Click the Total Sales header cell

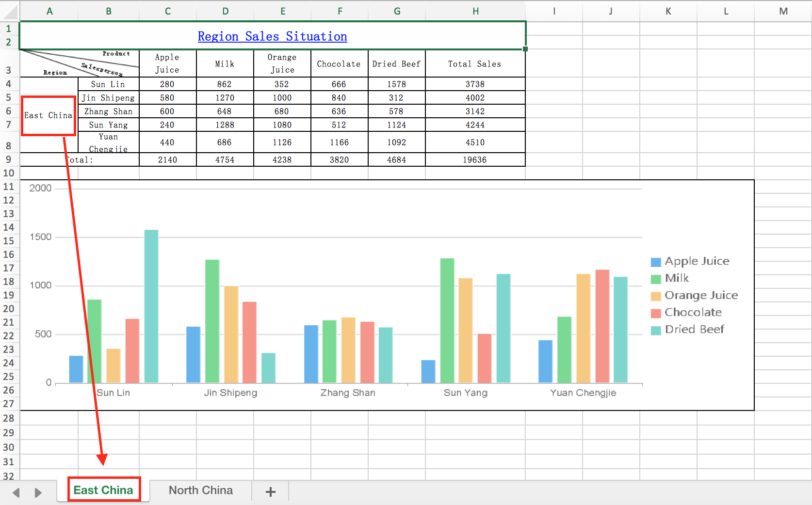tap(475, 63)
